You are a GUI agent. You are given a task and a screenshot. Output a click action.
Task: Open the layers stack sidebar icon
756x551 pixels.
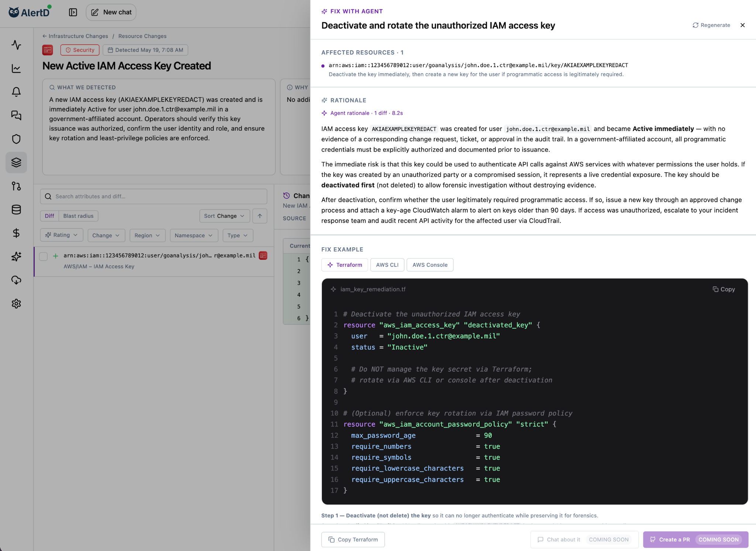[x=16, y=162]
